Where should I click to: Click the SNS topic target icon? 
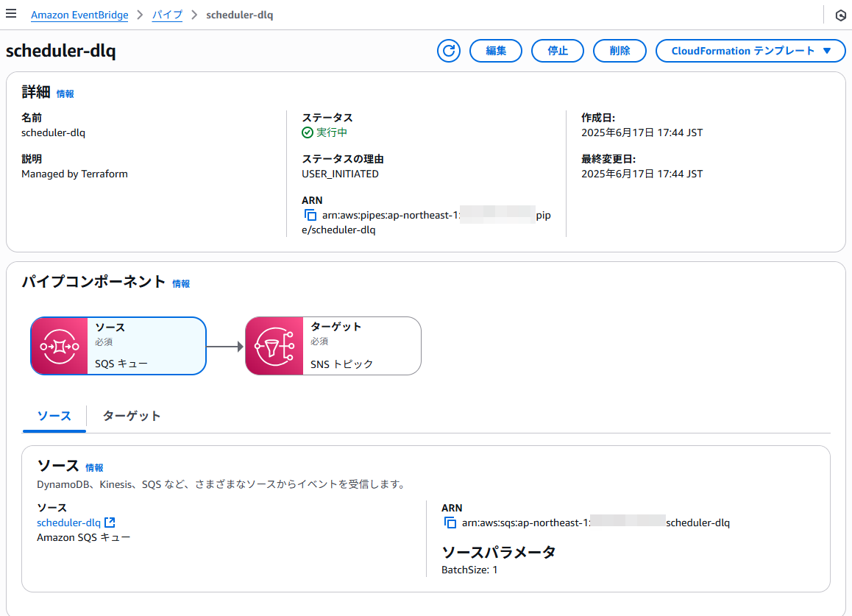[274, 346]
